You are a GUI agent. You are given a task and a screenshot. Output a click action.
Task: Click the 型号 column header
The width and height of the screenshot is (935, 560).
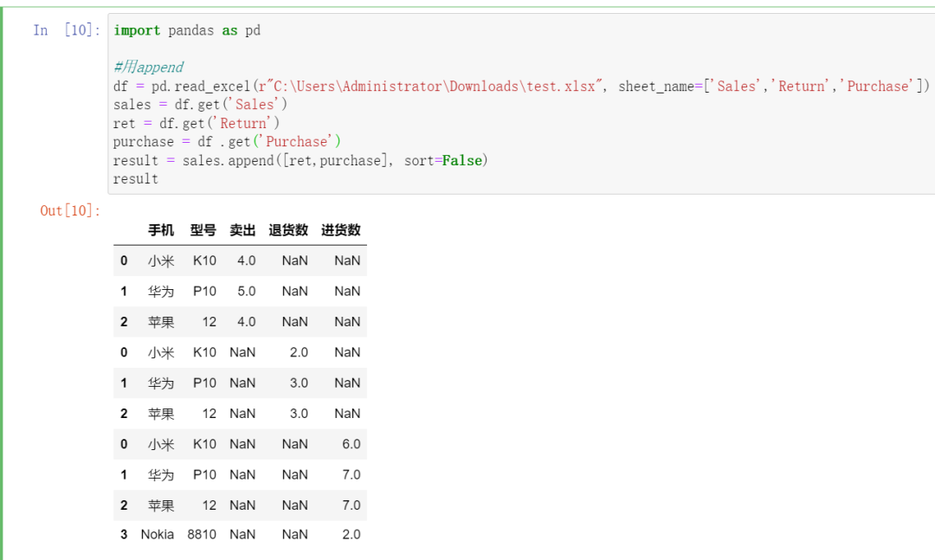click(203, 230)
